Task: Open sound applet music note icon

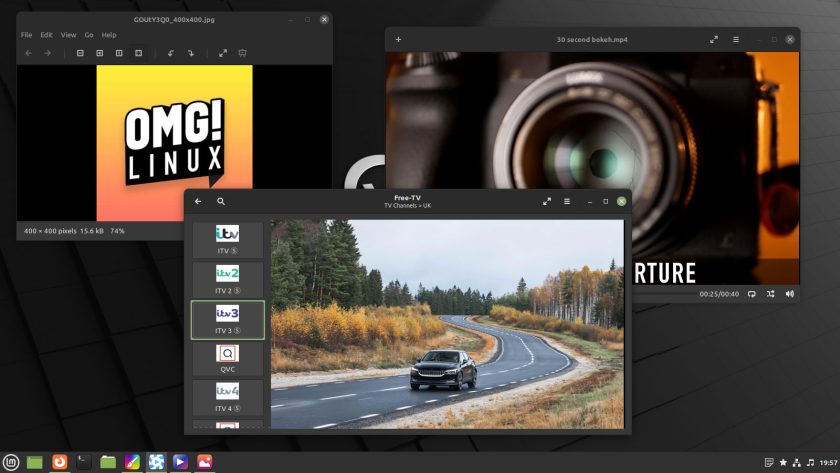Action: 810,462
